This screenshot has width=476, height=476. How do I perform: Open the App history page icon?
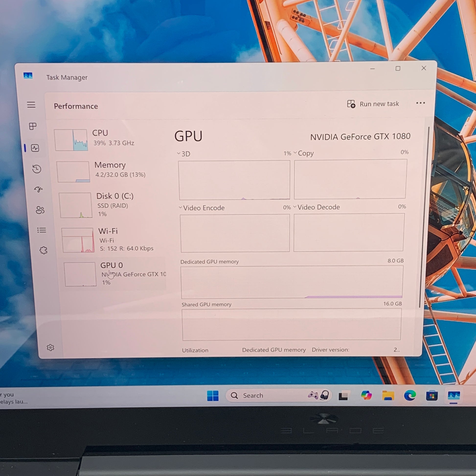tap(37, 169)
